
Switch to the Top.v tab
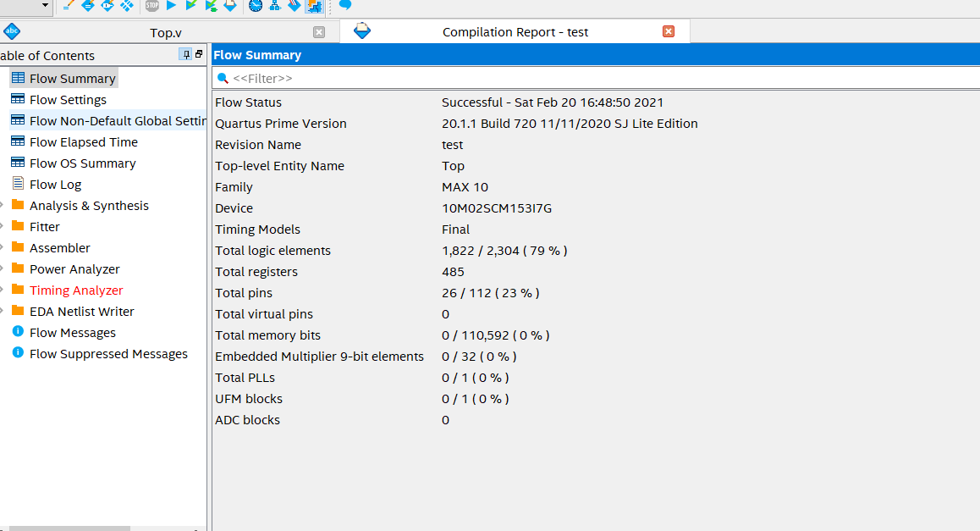[x=166, y=32]
